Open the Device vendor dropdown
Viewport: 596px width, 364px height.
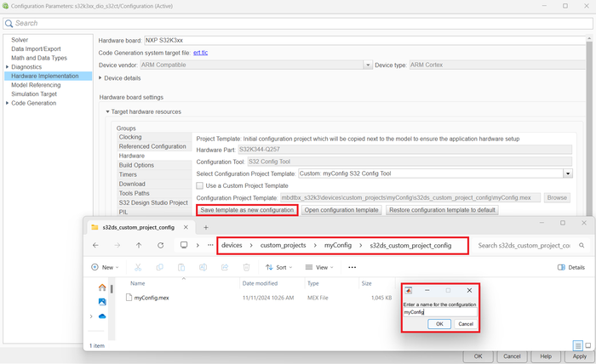(368, 65)
